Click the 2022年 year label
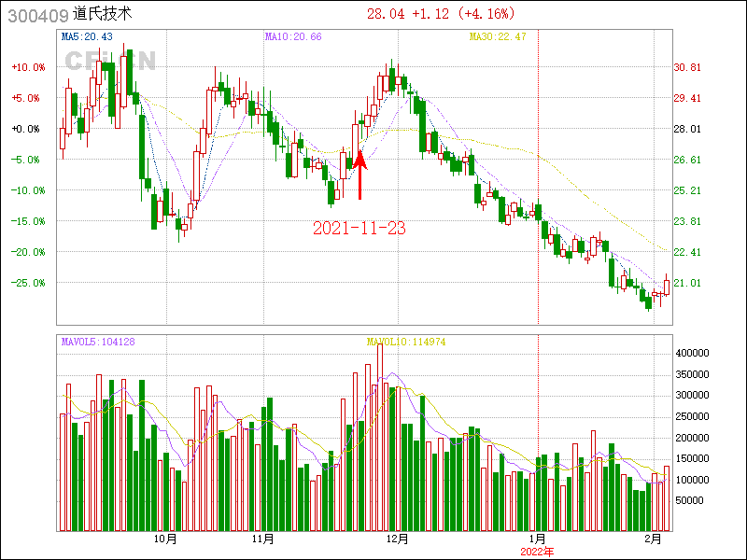Screen dimensions: 747x560 pos(538,552)
